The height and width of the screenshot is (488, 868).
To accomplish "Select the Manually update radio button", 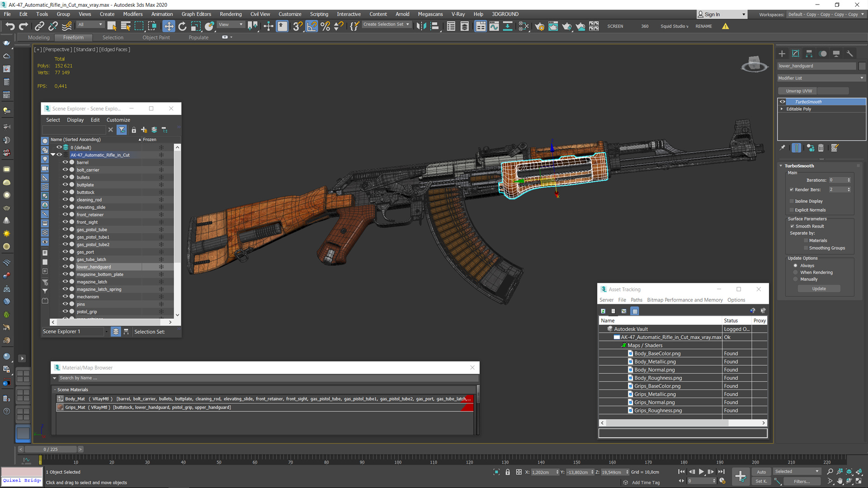I will (796, 279).
